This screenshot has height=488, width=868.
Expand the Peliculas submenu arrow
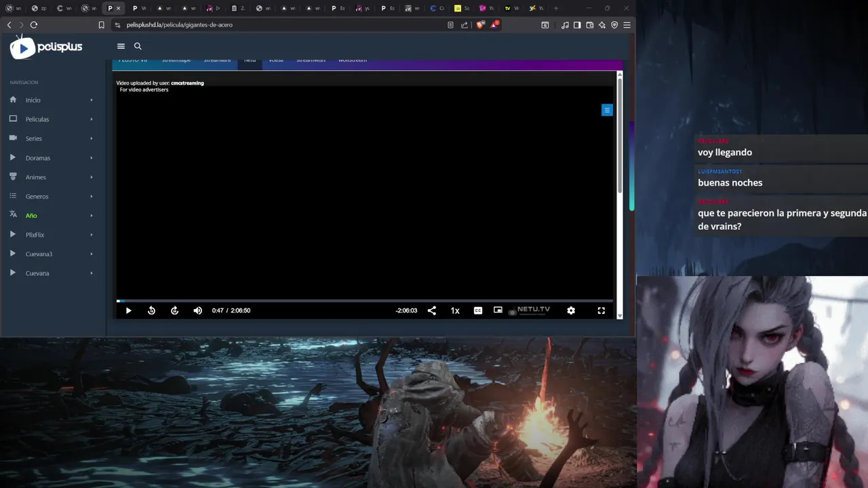pos(92,119)
